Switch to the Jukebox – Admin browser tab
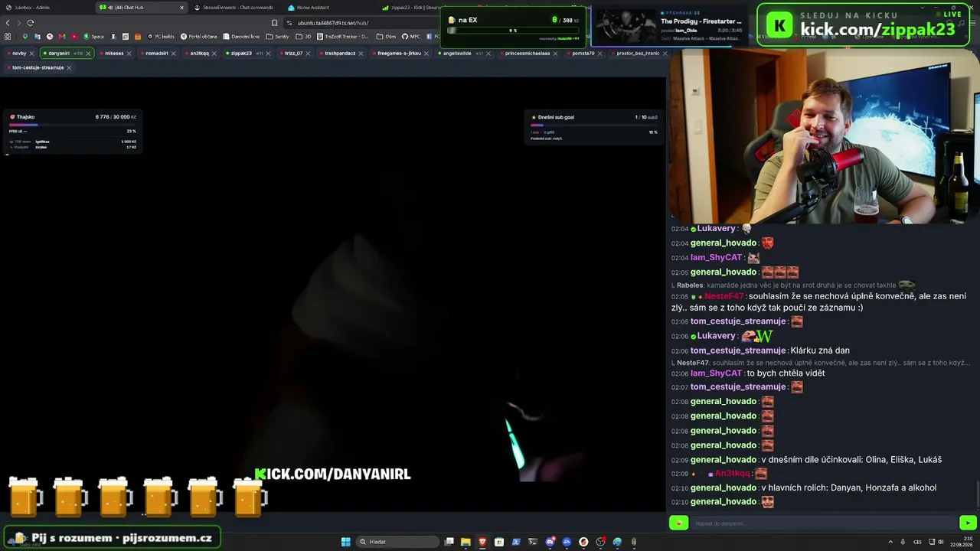 point(44,8)
